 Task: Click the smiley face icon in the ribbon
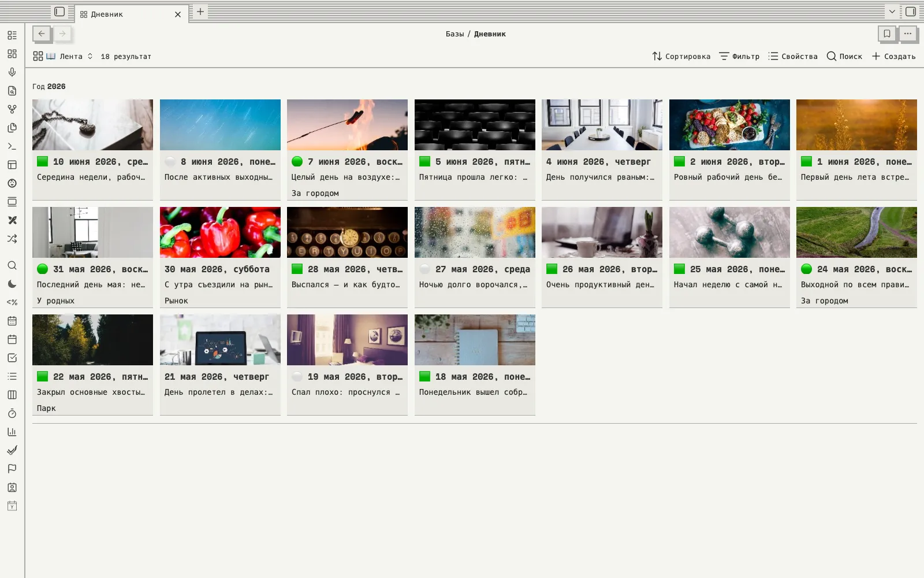12,183
